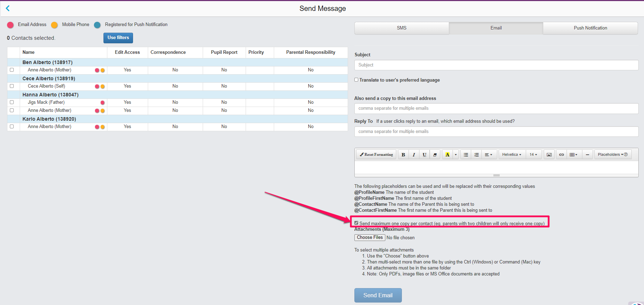Switch to the SMS tab
Screen dimensions: 644x305
[402, 28]
